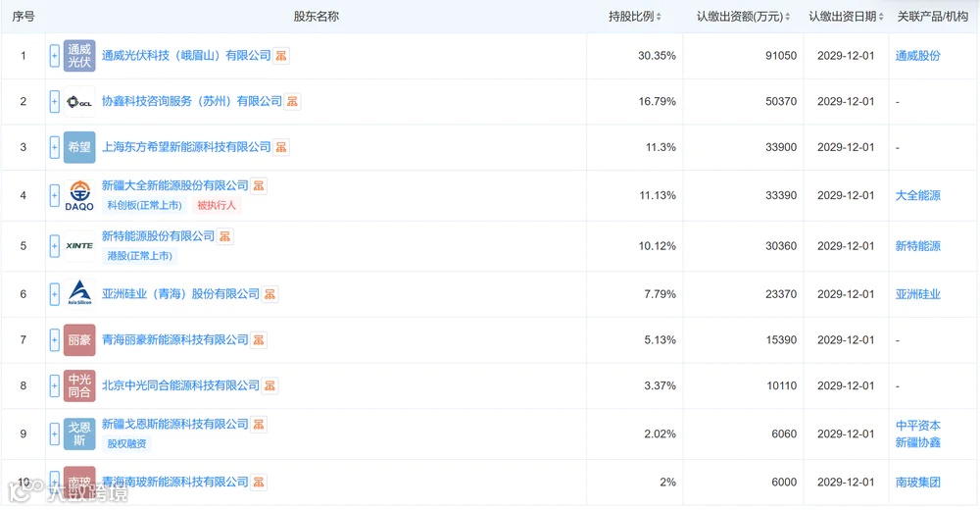Click the 股权融资 tag
The image size is (980, 510).
pyautogui.click(x=126, y=443)
